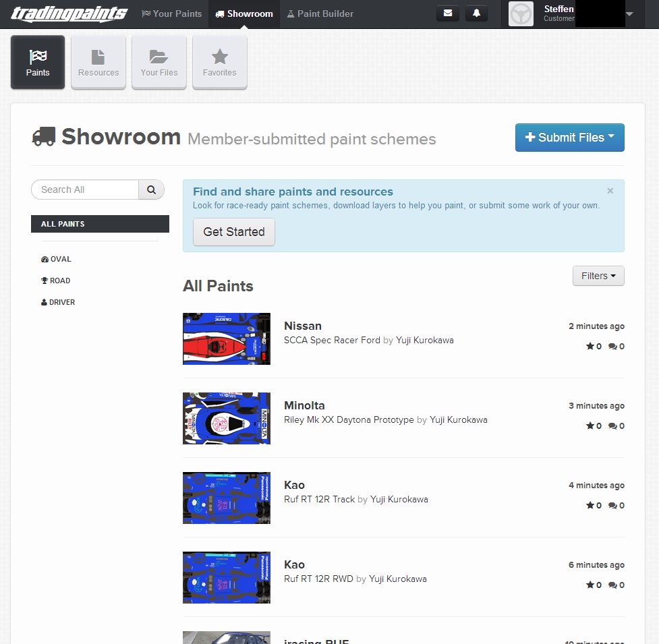Open the notifications bell icon

(477, 13)
